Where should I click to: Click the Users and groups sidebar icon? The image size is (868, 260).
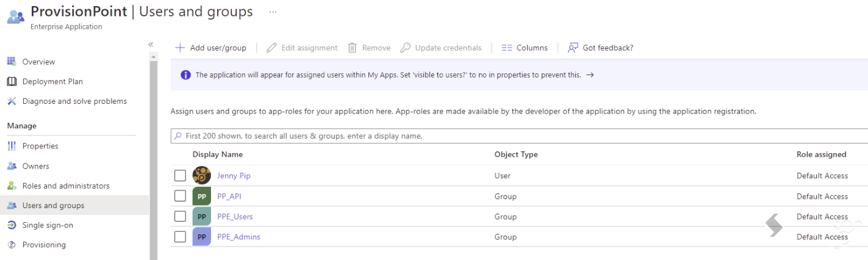click(11, 205)
